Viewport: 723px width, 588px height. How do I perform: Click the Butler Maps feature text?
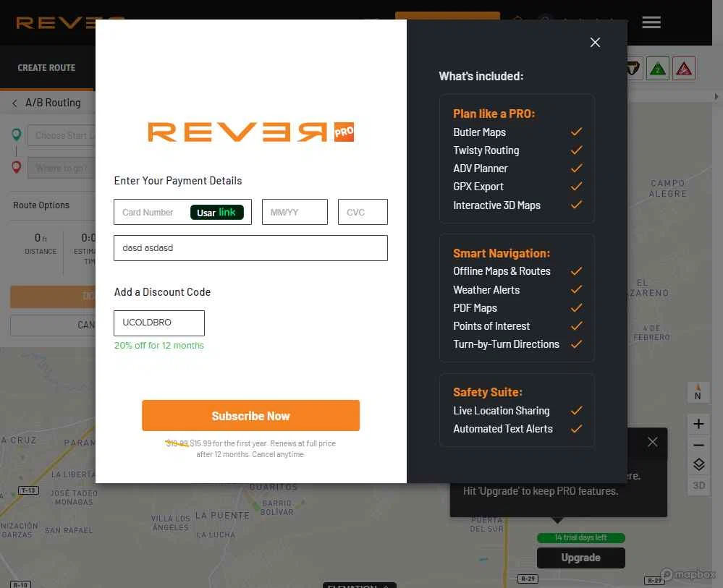[x=479, y=132]
